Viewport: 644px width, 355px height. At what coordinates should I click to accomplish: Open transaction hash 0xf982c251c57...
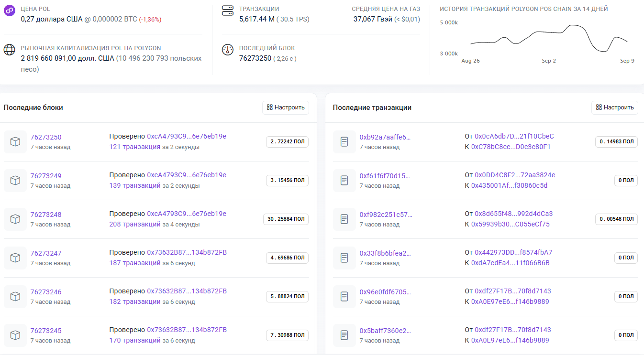[385, 215]
